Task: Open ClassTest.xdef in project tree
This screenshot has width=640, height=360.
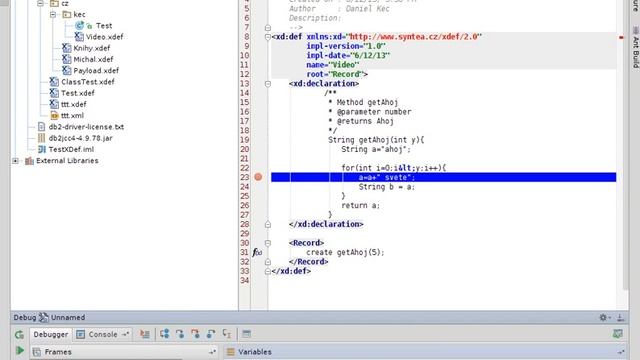Action: (87, 82)
